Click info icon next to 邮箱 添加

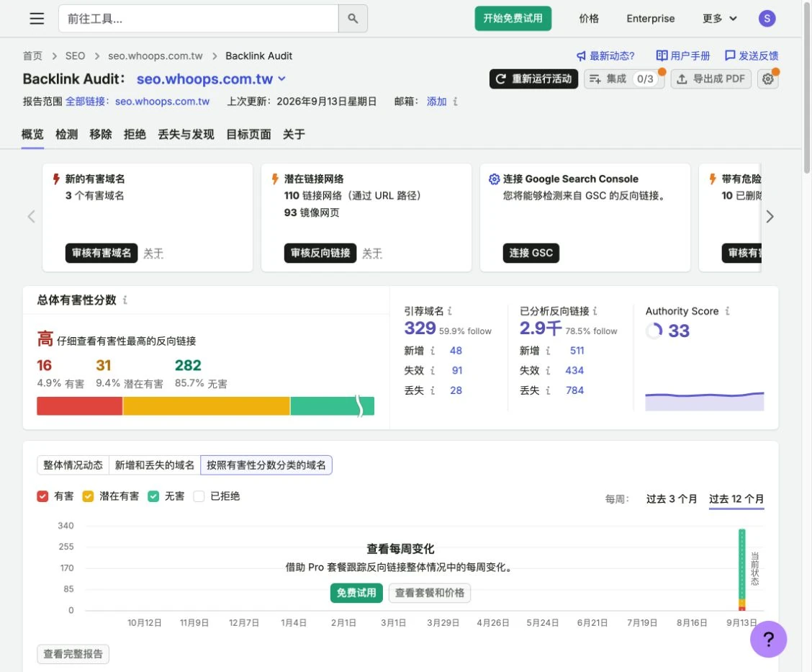coord(455,102)
